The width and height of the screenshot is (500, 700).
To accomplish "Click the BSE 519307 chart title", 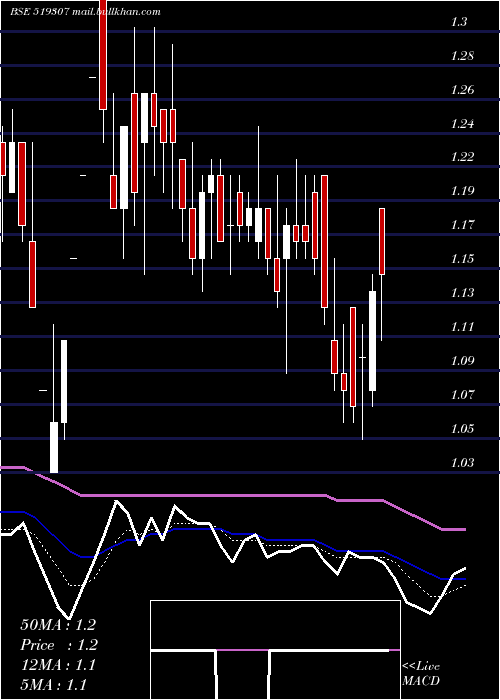I will click(85, 12).
